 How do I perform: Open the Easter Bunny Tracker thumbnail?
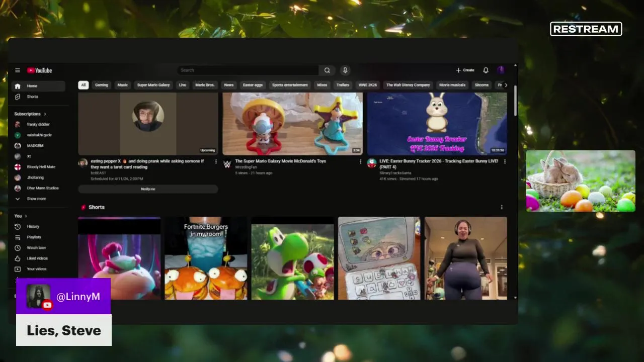coord(437,124)
